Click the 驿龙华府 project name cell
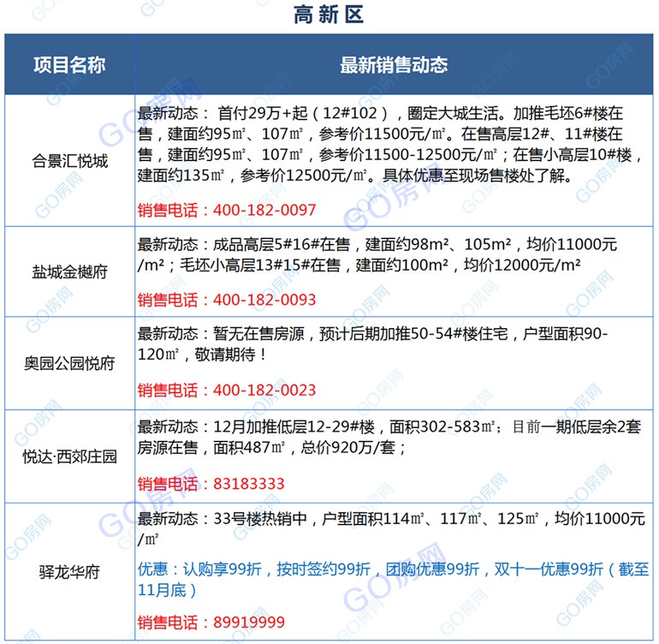The width and height of the screenshot is (659, 644). click(x=70, y=572)
